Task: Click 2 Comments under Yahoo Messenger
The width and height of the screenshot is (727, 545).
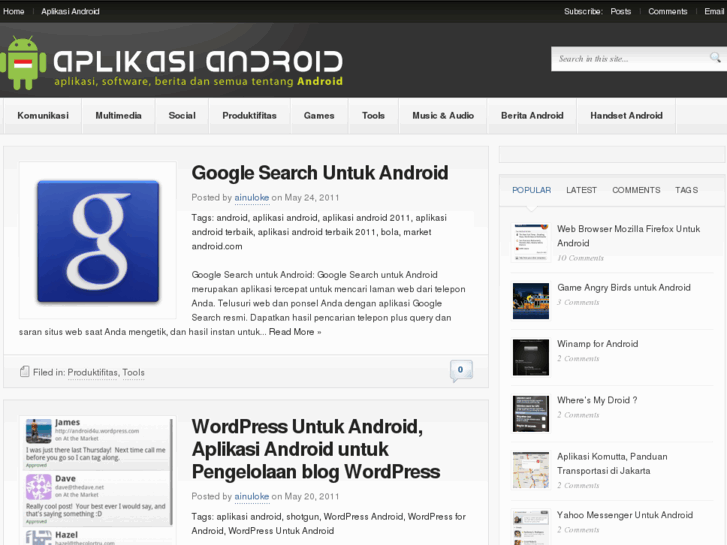Action: pyautogui.click(x=578, y=530)
